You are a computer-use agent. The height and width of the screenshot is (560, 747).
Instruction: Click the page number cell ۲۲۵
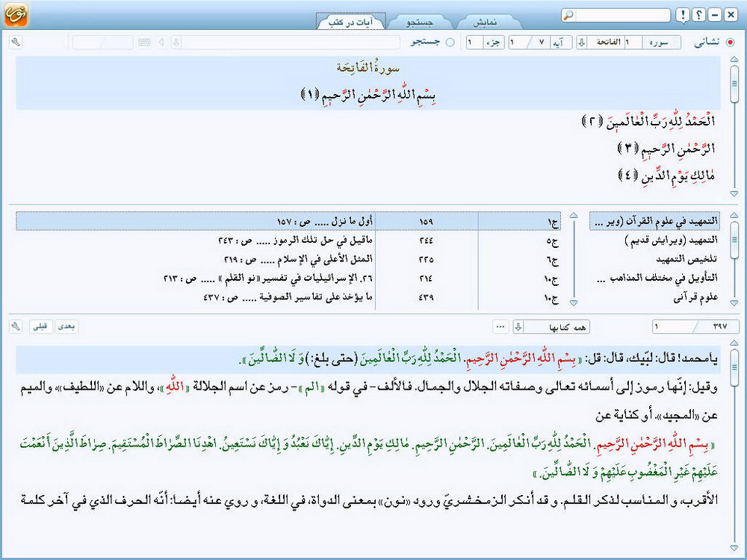coord(426,259)
